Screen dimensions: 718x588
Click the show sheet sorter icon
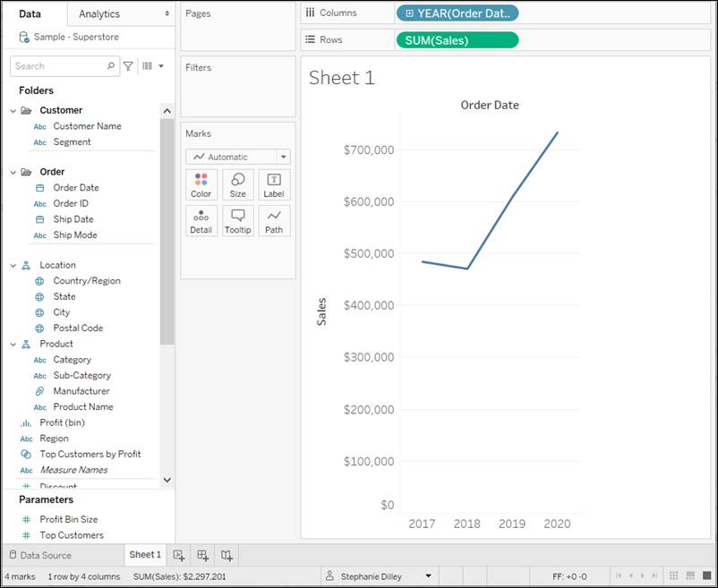[x=673, y=575]
